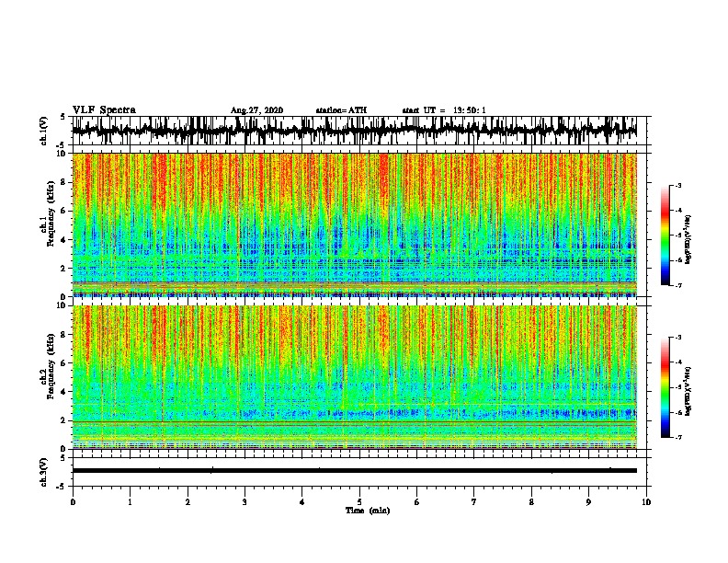Click the "Time (min)" x-axis label
The width and height of the screenshot is (728, 563).
(368, 511)
